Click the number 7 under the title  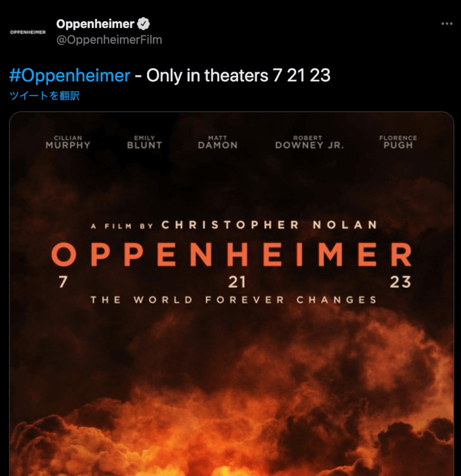(x=63, y=282)
